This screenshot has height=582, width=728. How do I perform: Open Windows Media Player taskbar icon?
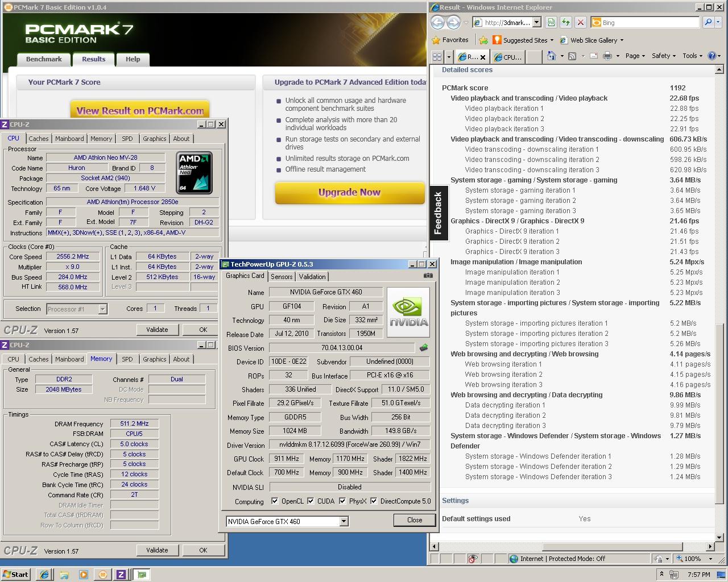click(84, 575)
